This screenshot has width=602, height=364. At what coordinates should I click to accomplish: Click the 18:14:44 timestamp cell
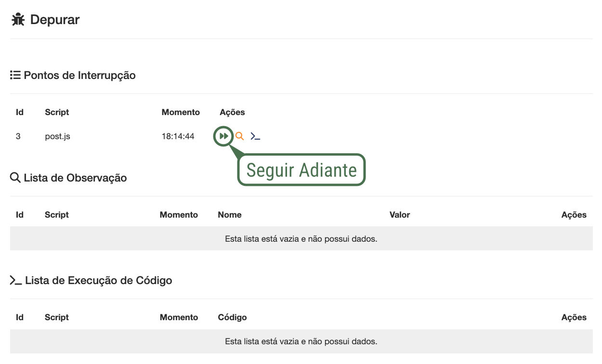(x=178, y=136)
